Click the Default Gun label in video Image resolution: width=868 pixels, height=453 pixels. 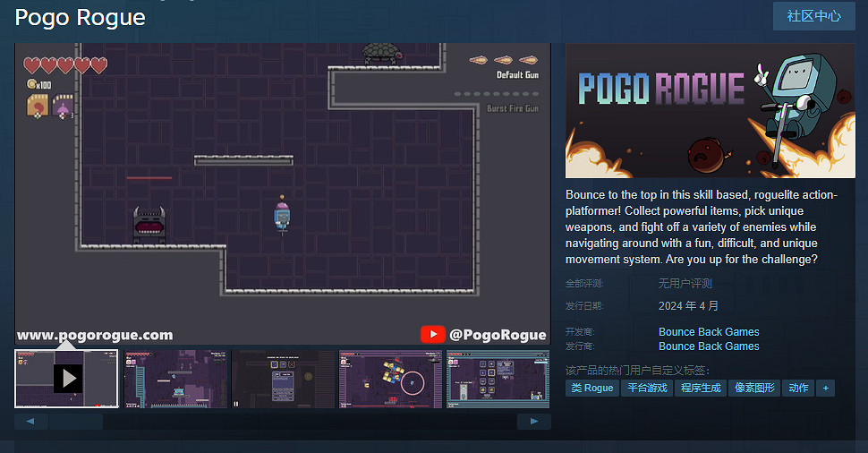click(x=517, y=75)
